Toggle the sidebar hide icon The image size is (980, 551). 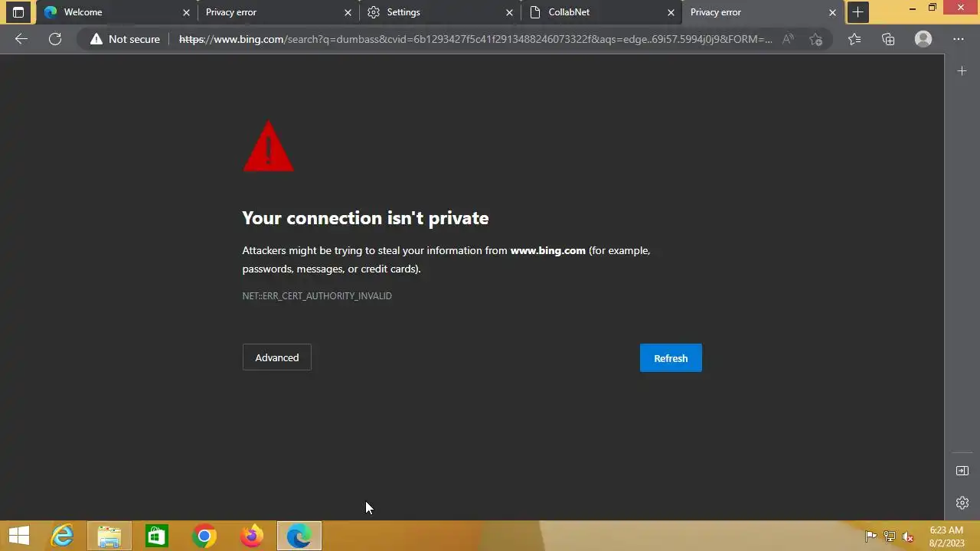coord(962,471)
